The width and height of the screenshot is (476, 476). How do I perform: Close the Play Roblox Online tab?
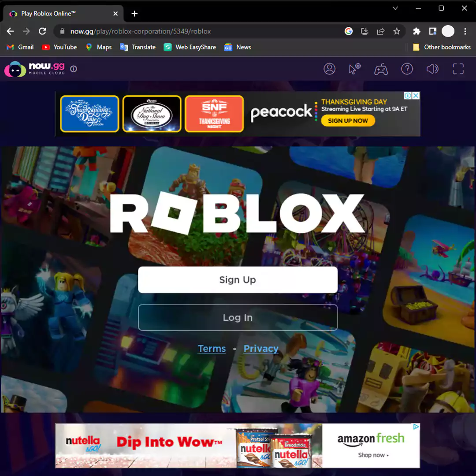(115, 14)
